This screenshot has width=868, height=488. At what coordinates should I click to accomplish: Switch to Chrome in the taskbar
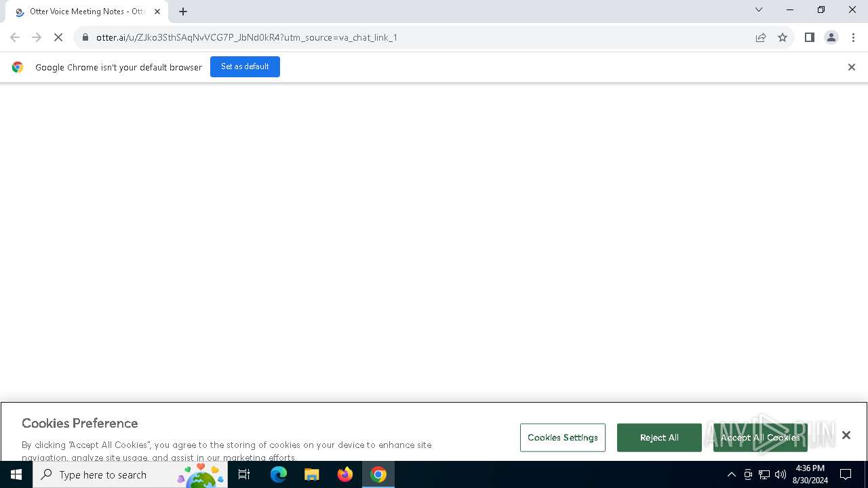[x=378, y=474]
